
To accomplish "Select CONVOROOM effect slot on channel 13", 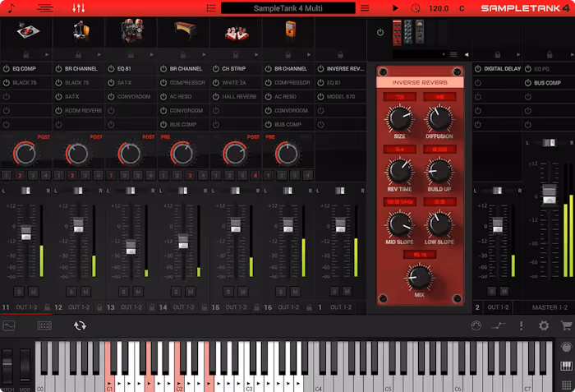I will [134, 96].
